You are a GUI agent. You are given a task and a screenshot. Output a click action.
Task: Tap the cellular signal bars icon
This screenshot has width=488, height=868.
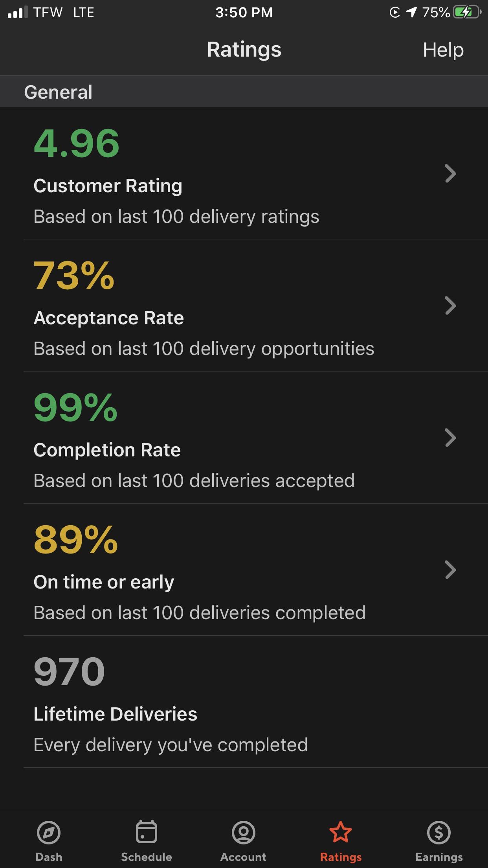coord(18,12)
